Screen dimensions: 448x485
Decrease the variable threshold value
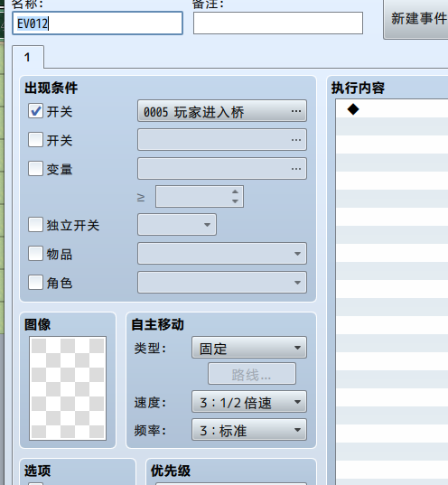(235, 201)
